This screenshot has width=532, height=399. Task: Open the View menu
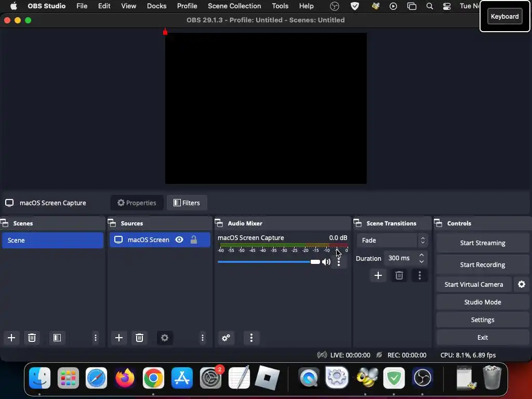point(129,6)
